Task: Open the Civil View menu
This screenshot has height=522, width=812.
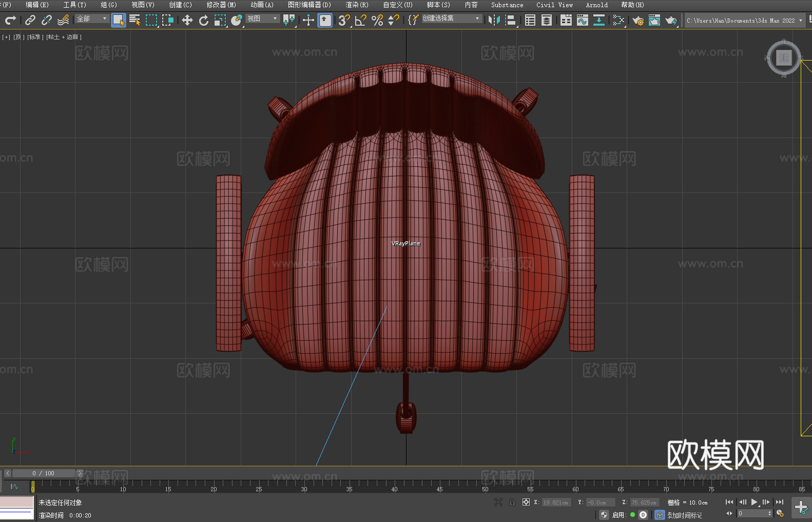Action: tap(555, 5)
